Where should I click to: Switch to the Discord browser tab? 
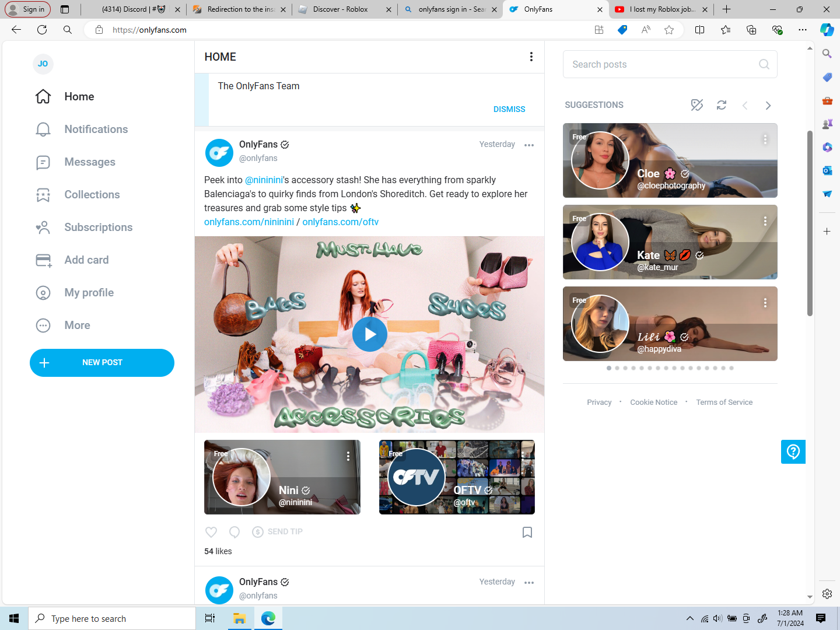tap(134, 9)
